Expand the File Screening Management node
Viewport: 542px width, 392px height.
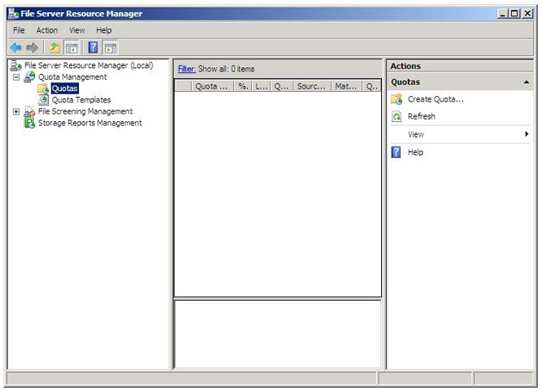[16, 112]
